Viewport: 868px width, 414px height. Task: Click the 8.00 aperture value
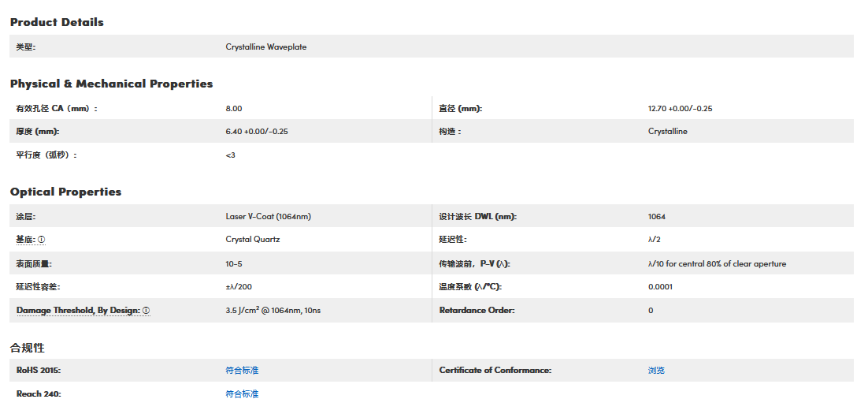pos(234,109)
